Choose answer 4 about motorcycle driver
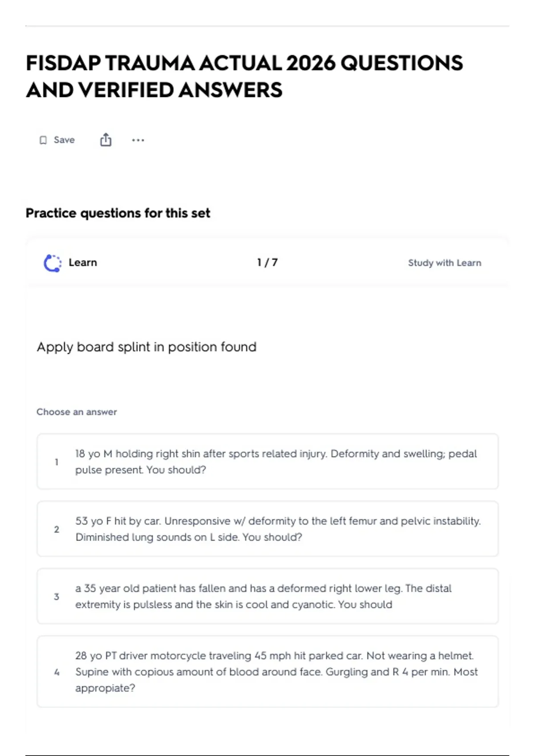The height and width of the screenshot is (756, 534). [267, 672]
